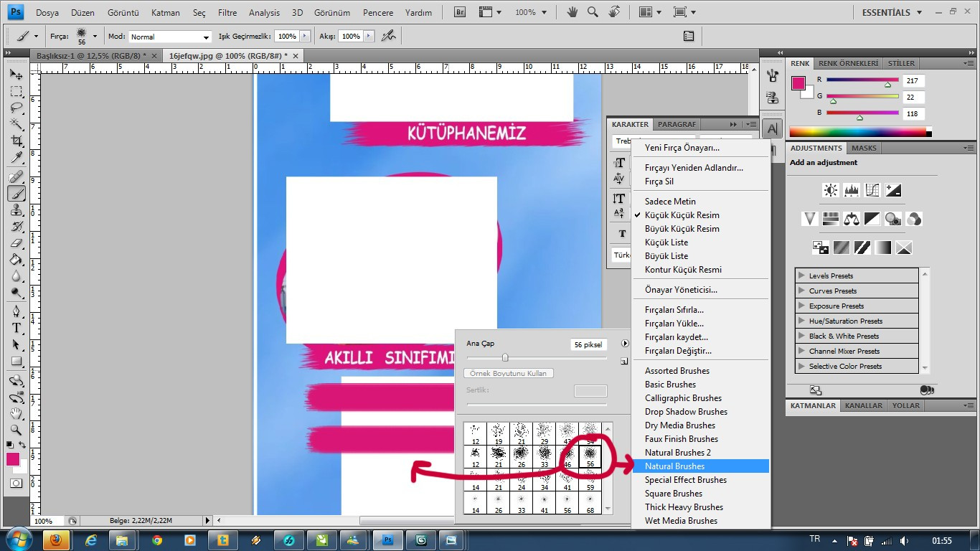Select the Rectangular Marquee tool
The height and width of the screenshot is (551, 980).
pyautogui.click(x=17, y=92)
